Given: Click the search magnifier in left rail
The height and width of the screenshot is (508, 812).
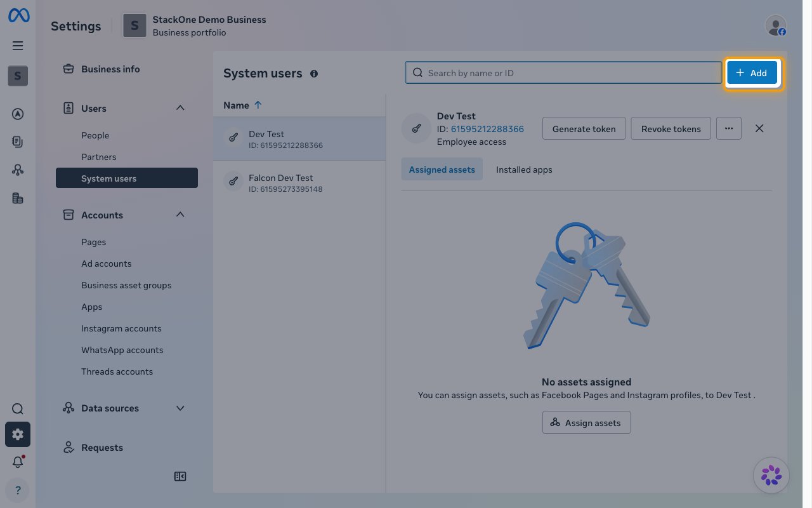Looking at the screenshot, I should pos(18,409).
